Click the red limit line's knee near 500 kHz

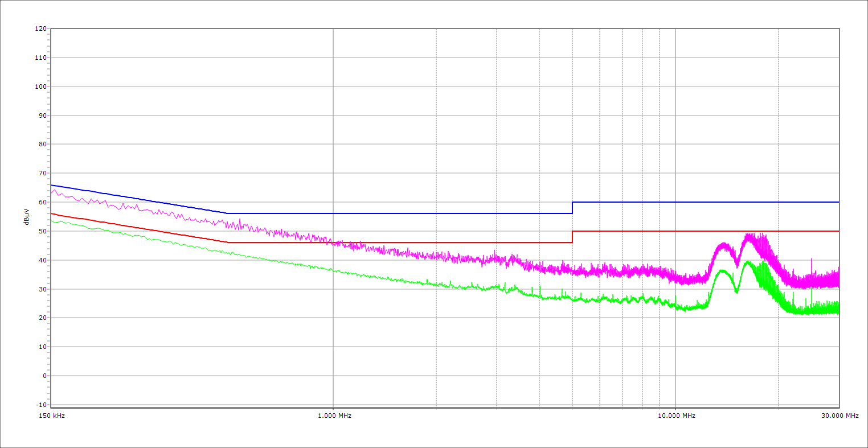pyautogui.click(x=227, y=243)
